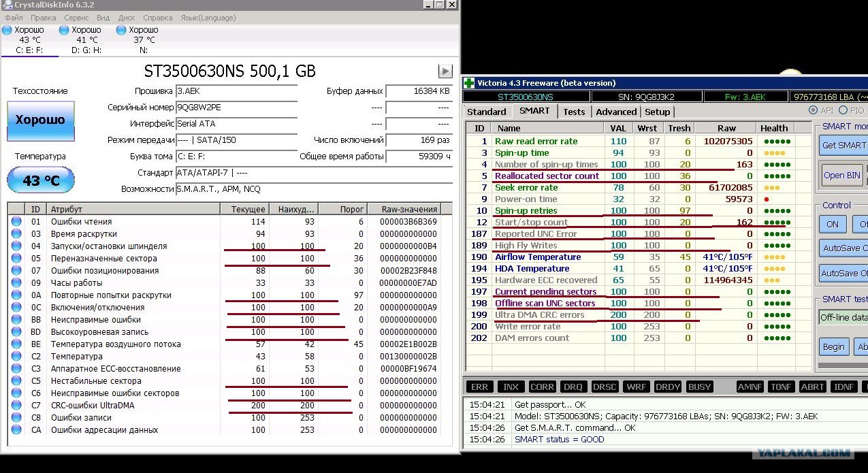Click the blue status icon for Часы работы
Image resolution: width=868 pixels, height=473 pixels.
pos(16,283)
